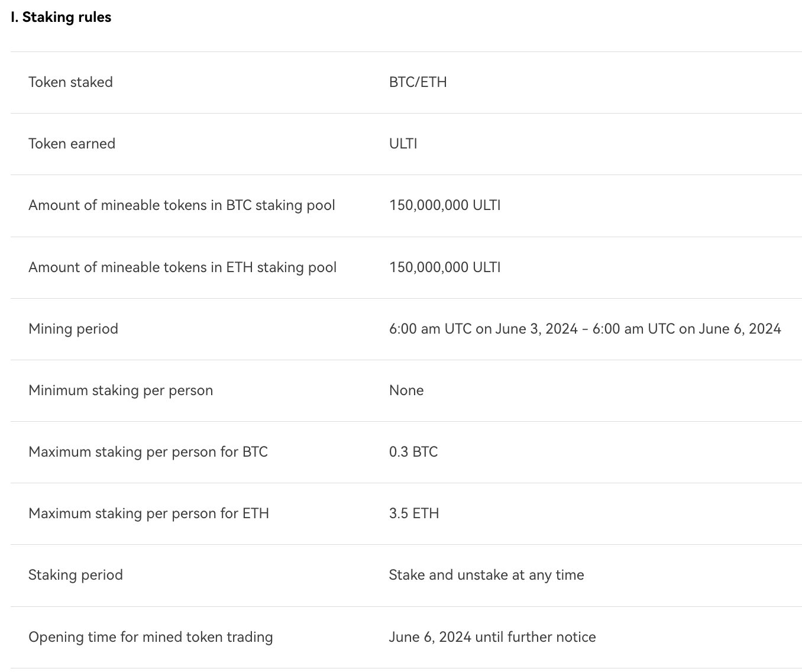This screenshot has width=802, height=672.
Task: Select the June 3 to June 6 mining dates
Action: coord(585,329)
